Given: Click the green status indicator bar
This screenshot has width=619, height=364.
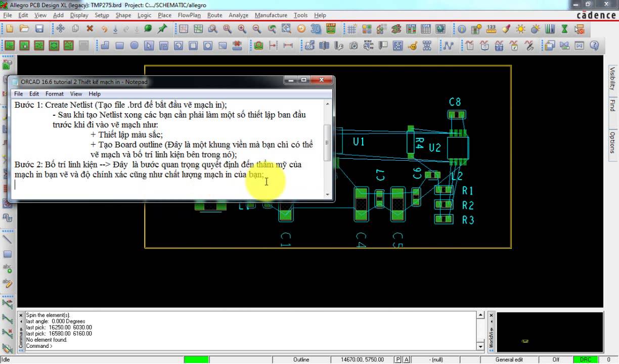Looking at the screenshot, I should click(196, 359).
